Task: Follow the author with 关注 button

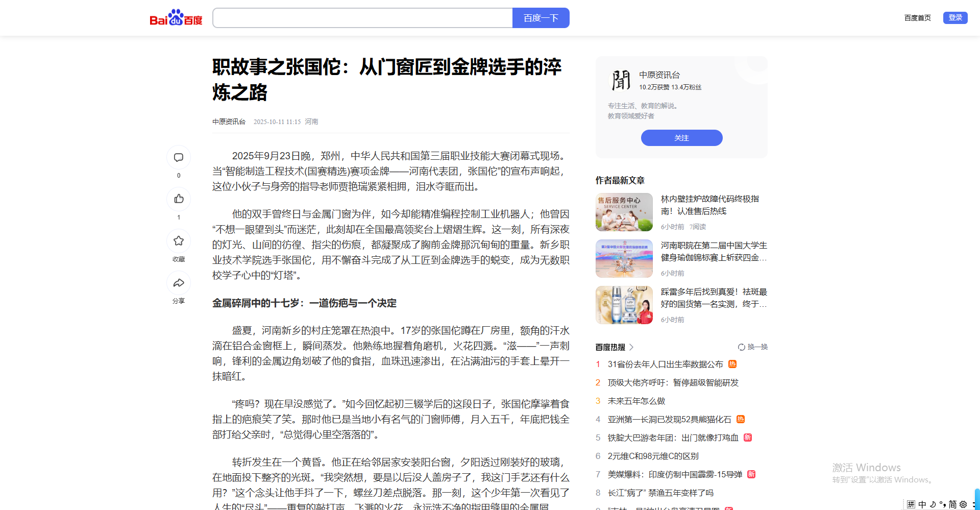Action: click(x=681, y=138)
